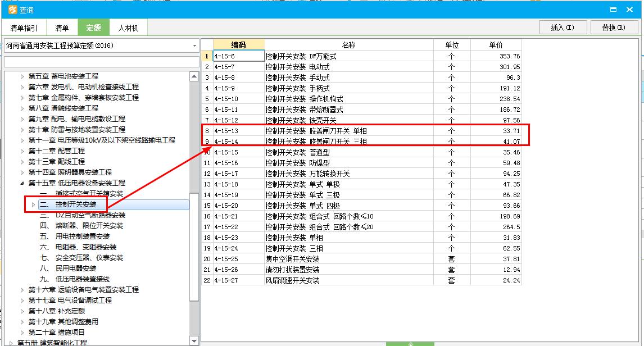Image resolution: width=644 pixels, height=346 pixels.
Task: Select row 请勿打扰装置安装
Action: coord(361,270)
